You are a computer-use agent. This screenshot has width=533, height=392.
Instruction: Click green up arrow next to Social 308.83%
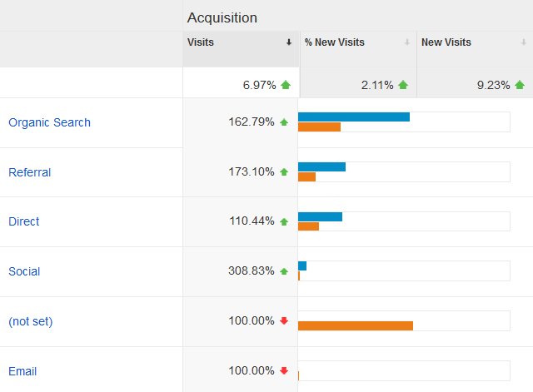[x=284, y=271]
